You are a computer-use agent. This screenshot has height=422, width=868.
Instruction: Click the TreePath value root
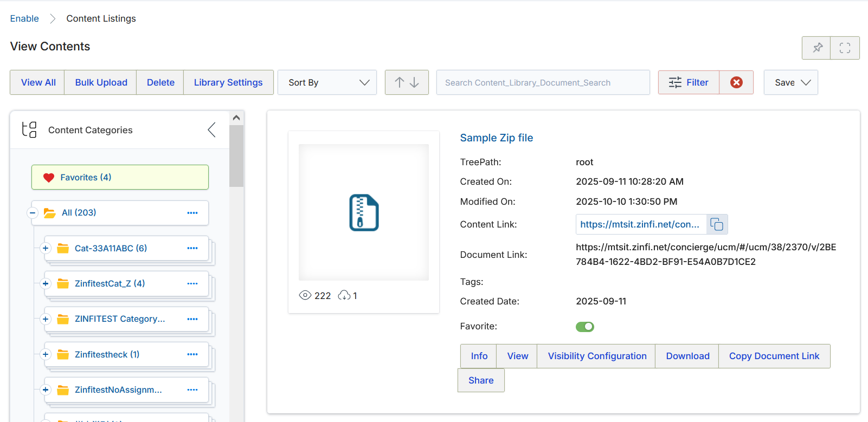tap(584, 162)
